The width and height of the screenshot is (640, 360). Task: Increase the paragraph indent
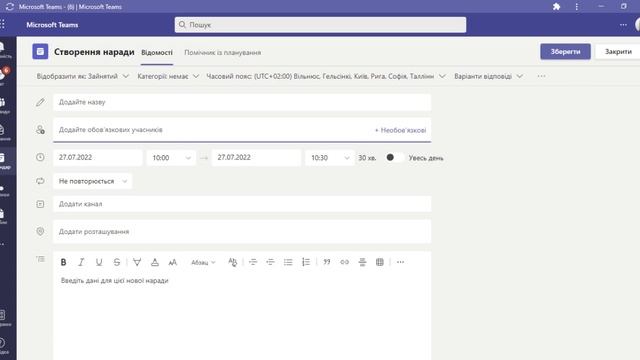[270, 262]
